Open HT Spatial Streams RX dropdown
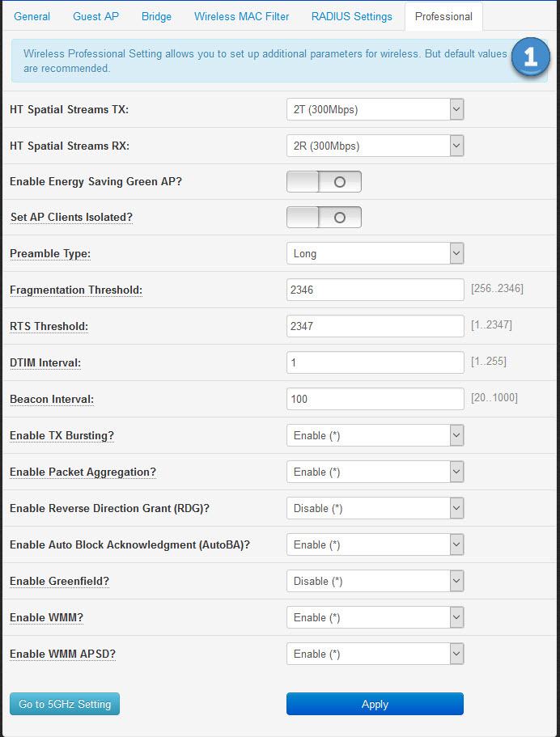Image resolution: width=560 pixels, height=737 pixels. coord(375,146)
